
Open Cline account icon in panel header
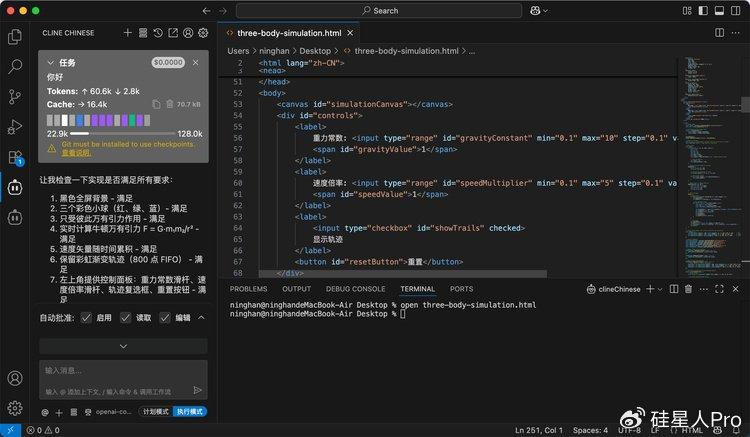188,33
